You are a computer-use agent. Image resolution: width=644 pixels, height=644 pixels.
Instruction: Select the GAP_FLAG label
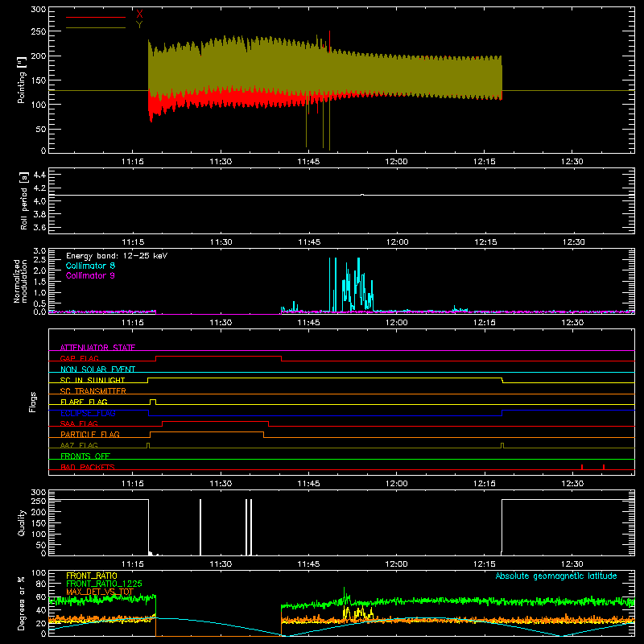(x=79, y=358)
